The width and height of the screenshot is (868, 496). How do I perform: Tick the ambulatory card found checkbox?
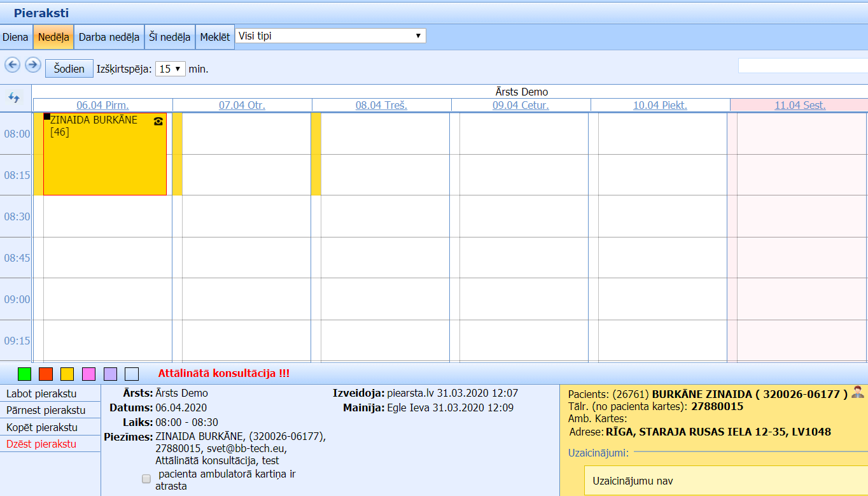click(x=146, y=479)
